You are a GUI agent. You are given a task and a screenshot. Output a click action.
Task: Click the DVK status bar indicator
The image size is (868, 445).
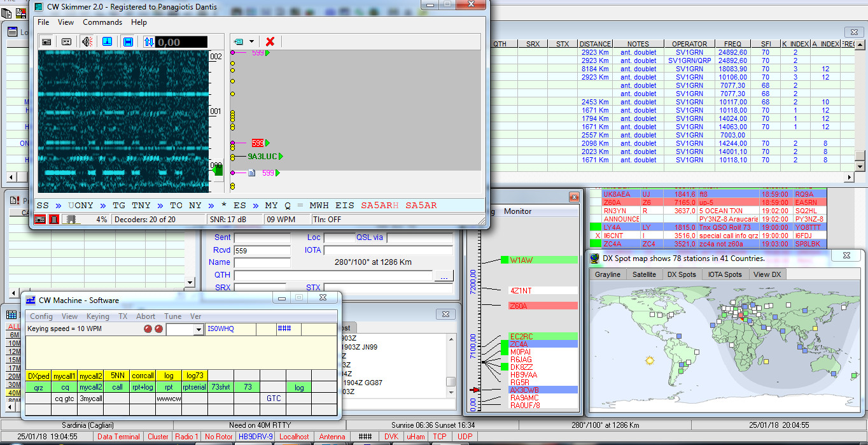pyautogui.click(x=391, y=437)
